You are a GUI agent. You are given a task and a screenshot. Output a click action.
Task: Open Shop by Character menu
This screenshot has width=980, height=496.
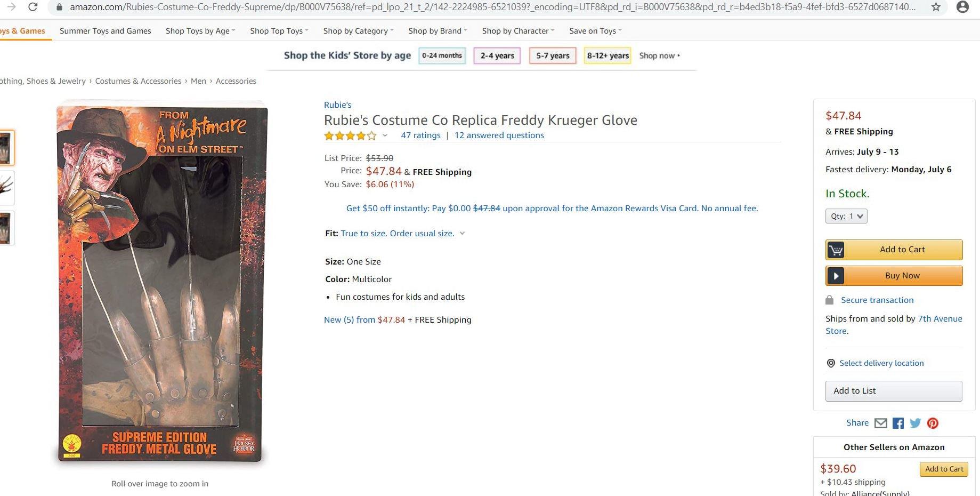(x=518, y=31)
